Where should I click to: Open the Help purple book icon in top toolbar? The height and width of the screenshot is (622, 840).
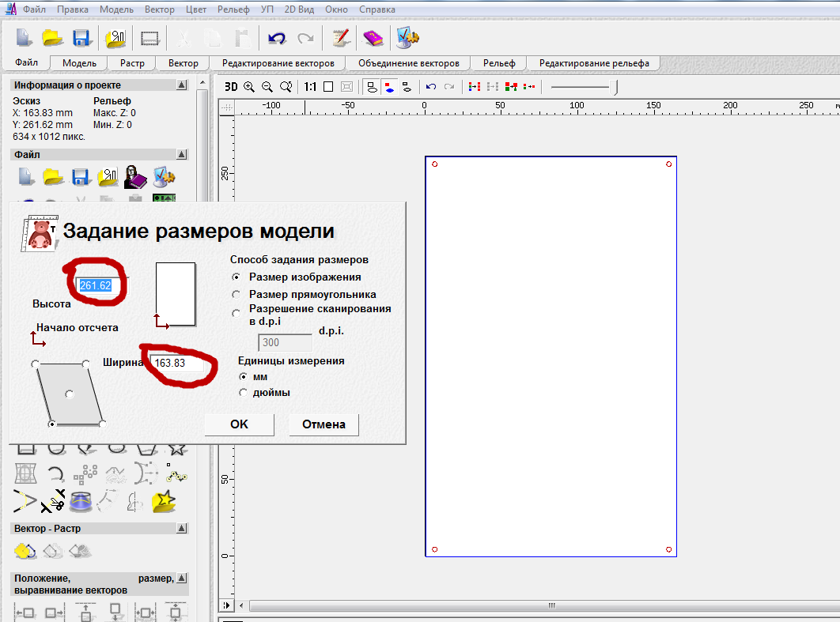[x=373, y=37]
